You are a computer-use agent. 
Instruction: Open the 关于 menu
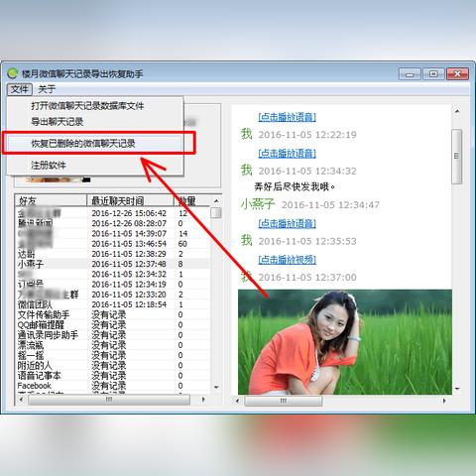(47, 89)
